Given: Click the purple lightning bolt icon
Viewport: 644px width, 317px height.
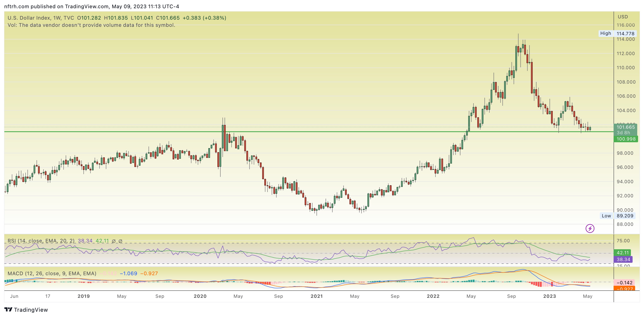Looking at the screenshot, I should (590, 228).
